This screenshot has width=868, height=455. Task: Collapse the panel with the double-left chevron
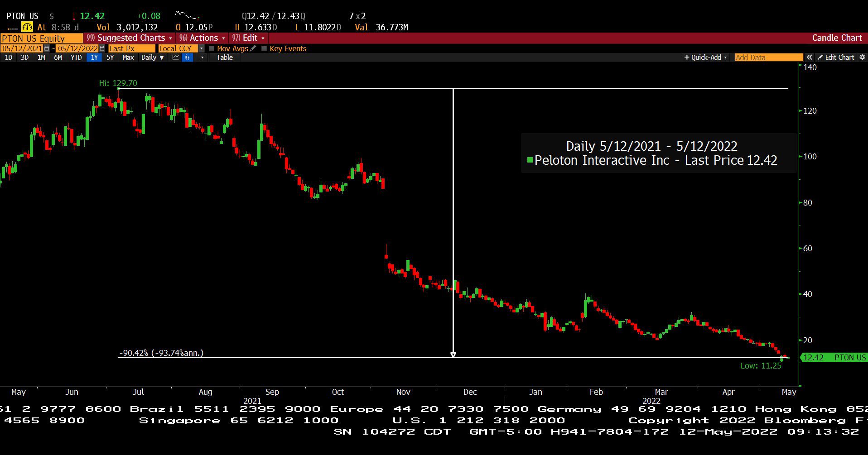[x=809, y=57]
